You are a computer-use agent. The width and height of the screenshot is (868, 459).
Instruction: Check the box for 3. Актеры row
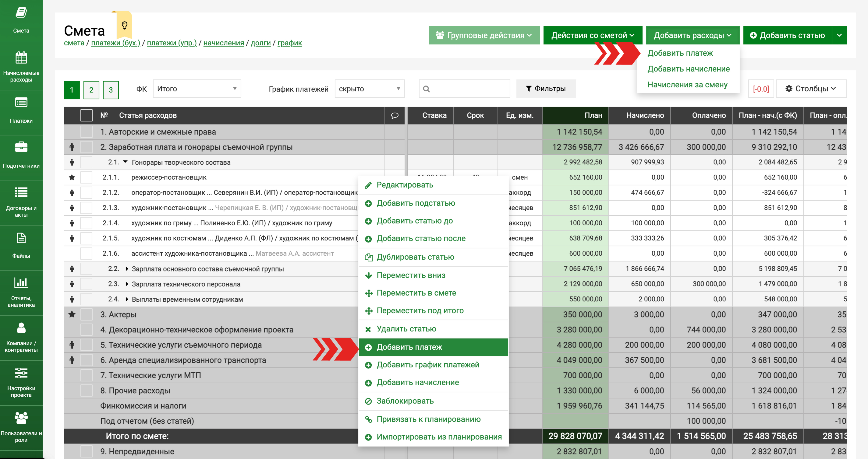point(86,314)
